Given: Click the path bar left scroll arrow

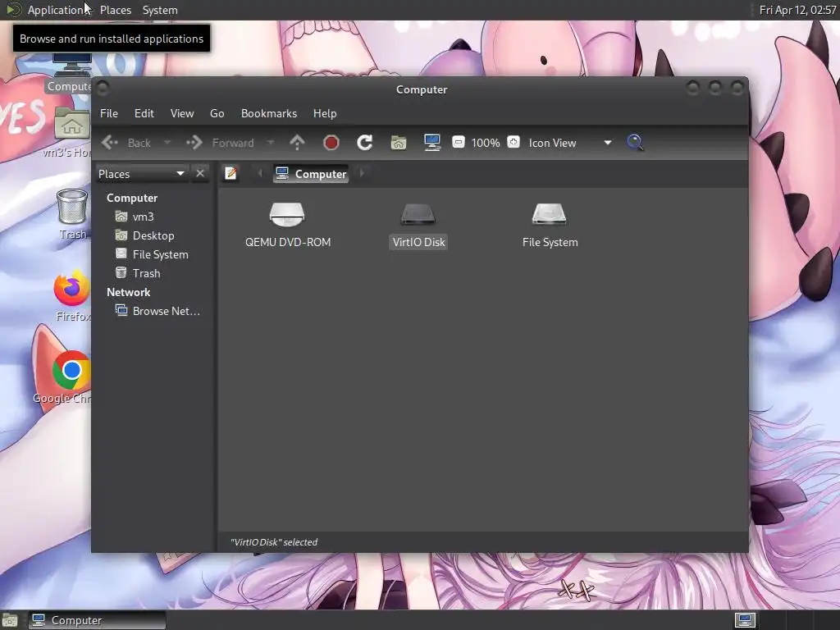Looking at the screenshot, I should (x=260, y=173).
